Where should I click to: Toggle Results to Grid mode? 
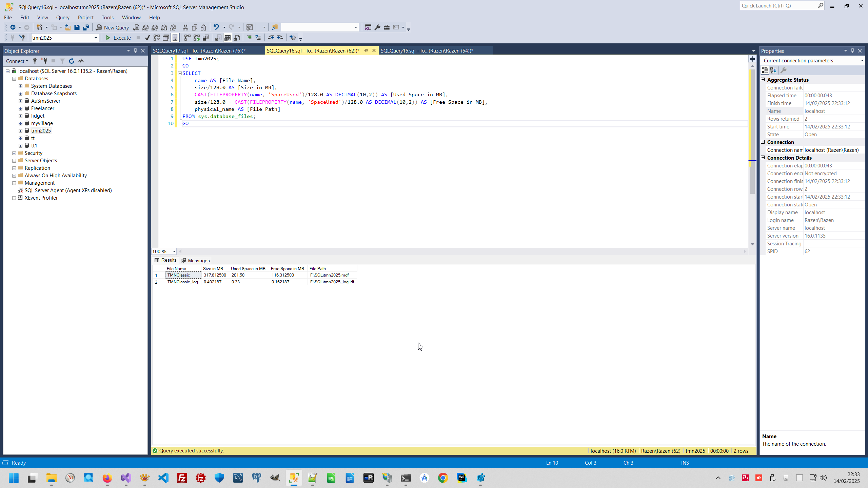228,38
